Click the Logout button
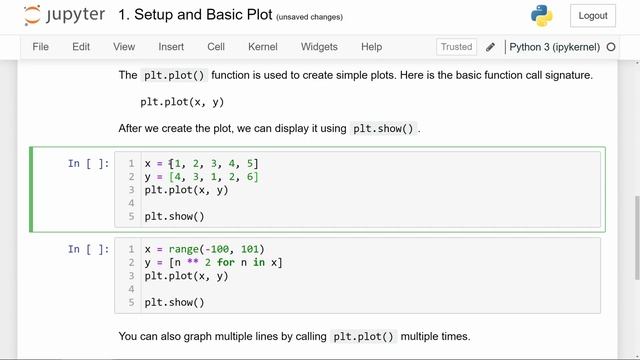The width and height of the screenshot is (640, 360). point(593,16)
